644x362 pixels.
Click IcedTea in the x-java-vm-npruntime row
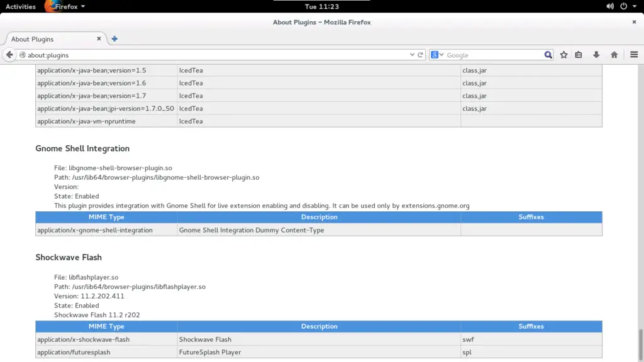(x=191, y=121)
